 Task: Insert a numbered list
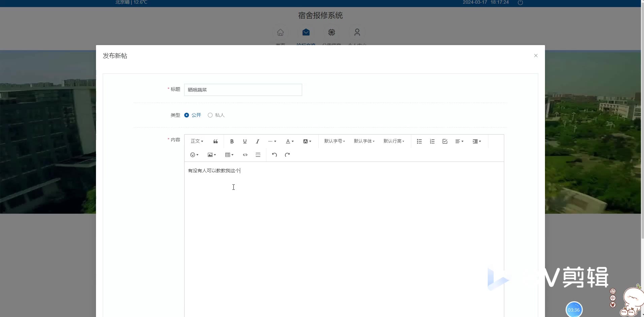432,141
